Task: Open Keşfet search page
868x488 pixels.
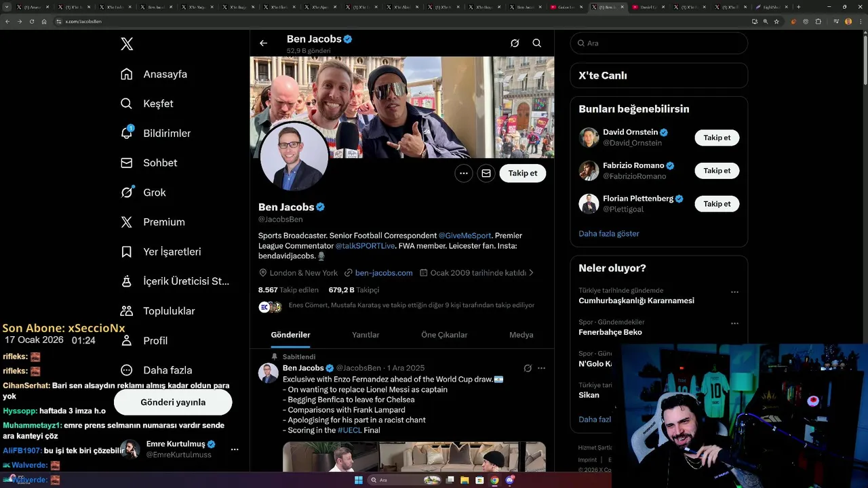Action: coord(158,104)
